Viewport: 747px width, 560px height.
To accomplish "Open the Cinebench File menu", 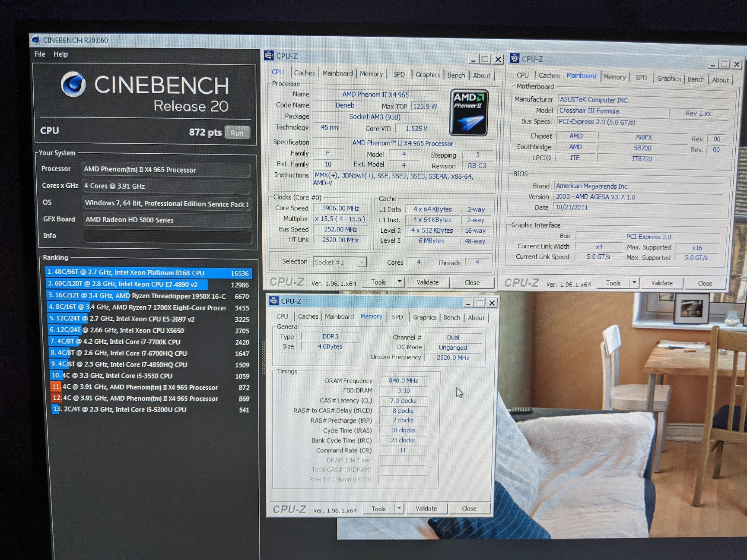I will 40,54.
